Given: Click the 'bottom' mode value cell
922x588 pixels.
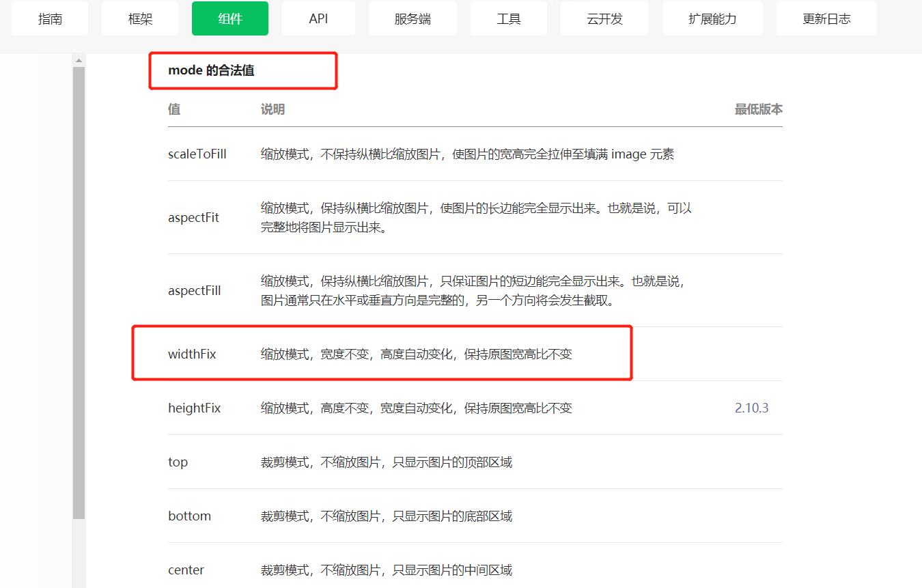Looking at the screenshot, I should point(189,516).
